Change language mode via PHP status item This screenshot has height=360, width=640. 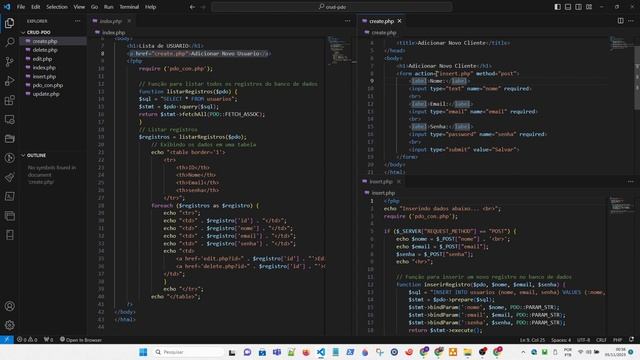click(617, 340)
